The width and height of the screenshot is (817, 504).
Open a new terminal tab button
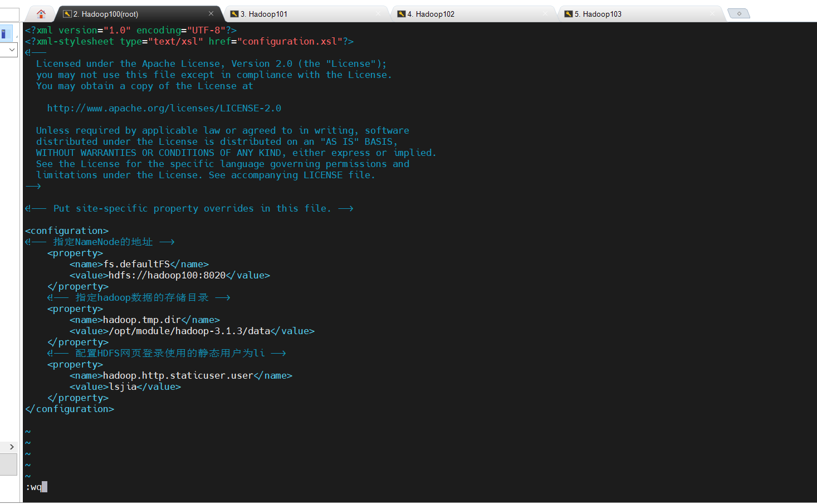click(738, 13)
